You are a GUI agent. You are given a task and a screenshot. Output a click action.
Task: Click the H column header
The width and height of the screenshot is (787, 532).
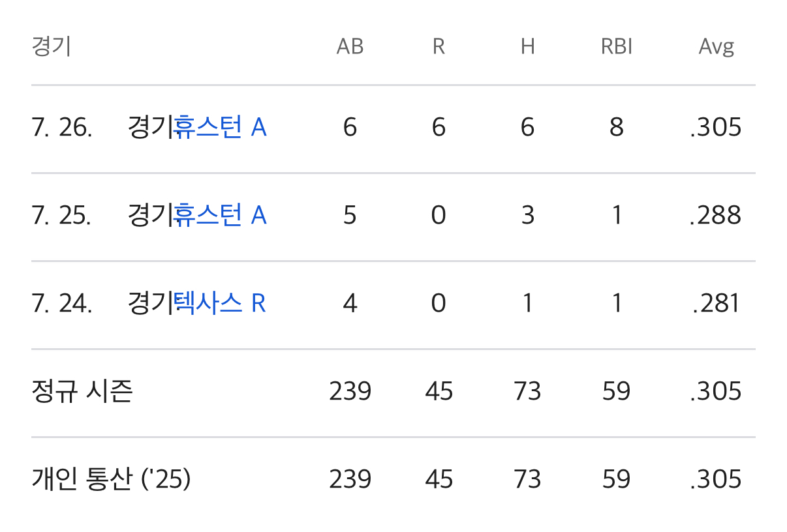coord(527,47)
